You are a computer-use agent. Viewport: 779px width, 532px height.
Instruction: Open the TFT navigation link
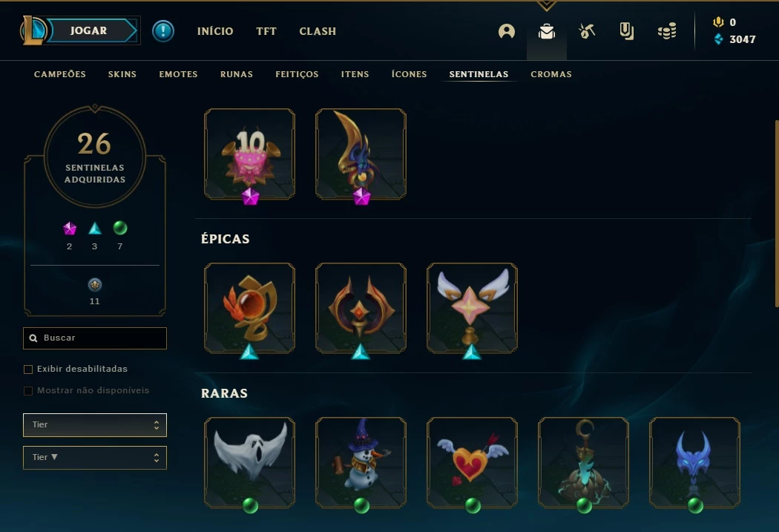[x=266, y=31]
